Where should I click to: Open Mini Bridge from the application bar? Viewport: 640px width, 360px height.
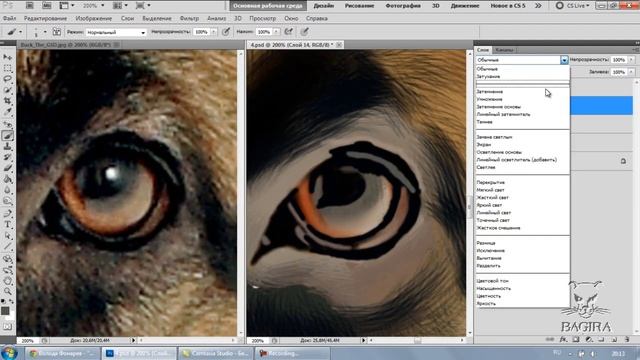46,6
